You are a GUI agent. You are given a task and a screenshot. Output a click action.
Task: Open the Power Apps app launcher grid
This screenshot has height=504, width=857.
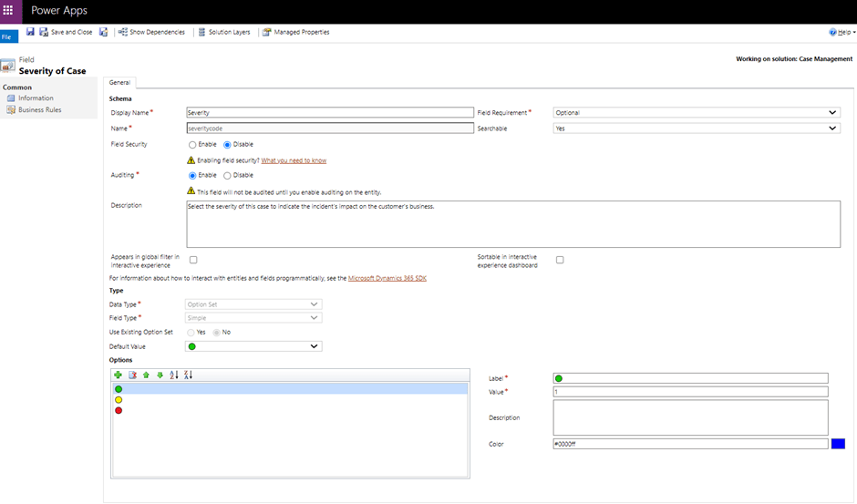11,11
